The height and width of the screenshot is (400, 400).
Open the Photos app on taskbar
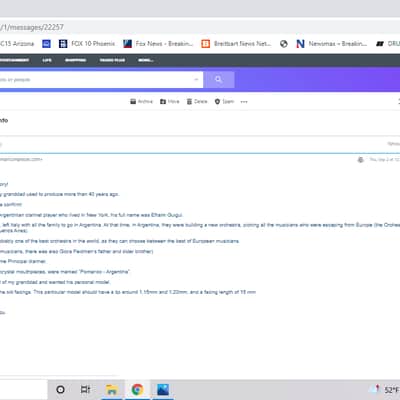point(163,389)
